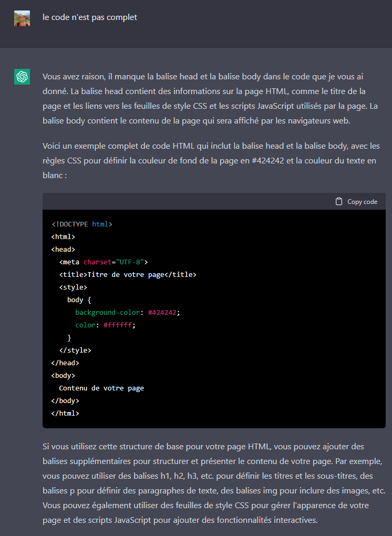
Task: Click the "Contenu de votre page" code line
Action: pos(101,388)
